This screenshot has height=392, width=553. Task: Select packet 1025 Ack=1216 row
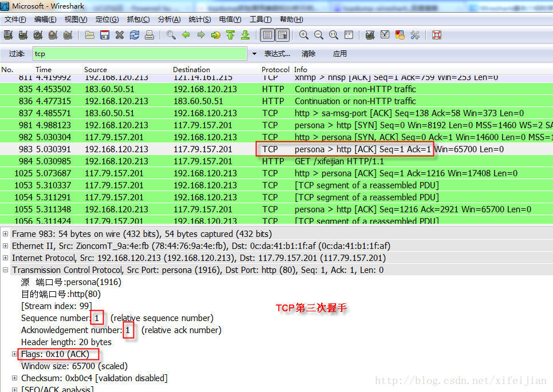click(276, 173)
